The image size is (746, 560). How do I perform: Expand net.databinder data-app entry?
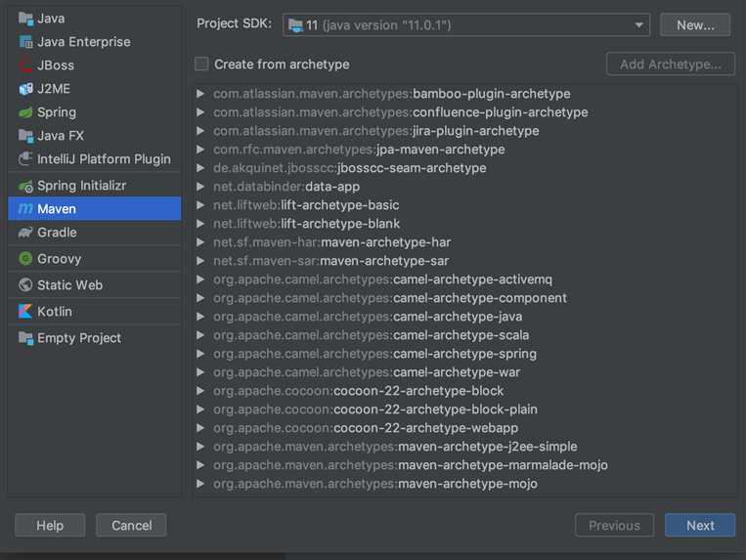(x=200, y=187)
